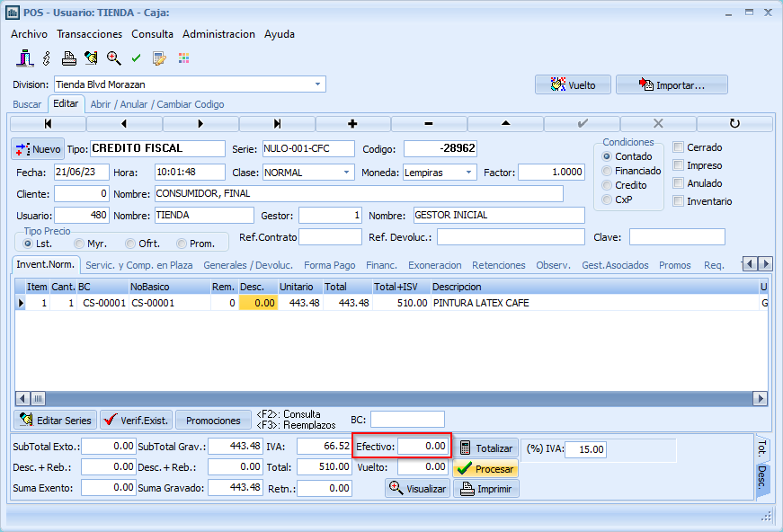Click the Totalizar button
The width and height of the screenshot is (783, 532).
485,448
